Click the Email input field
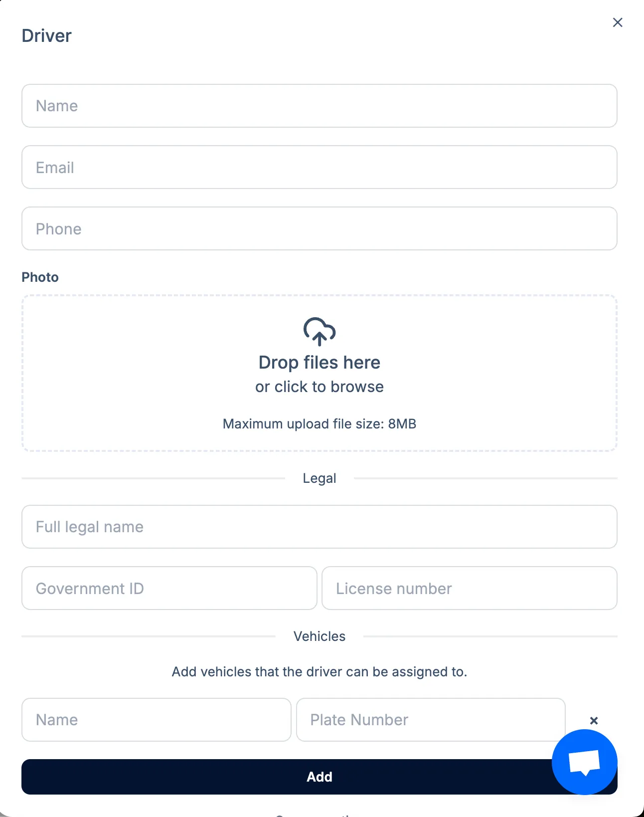 (x=319, y=168)
